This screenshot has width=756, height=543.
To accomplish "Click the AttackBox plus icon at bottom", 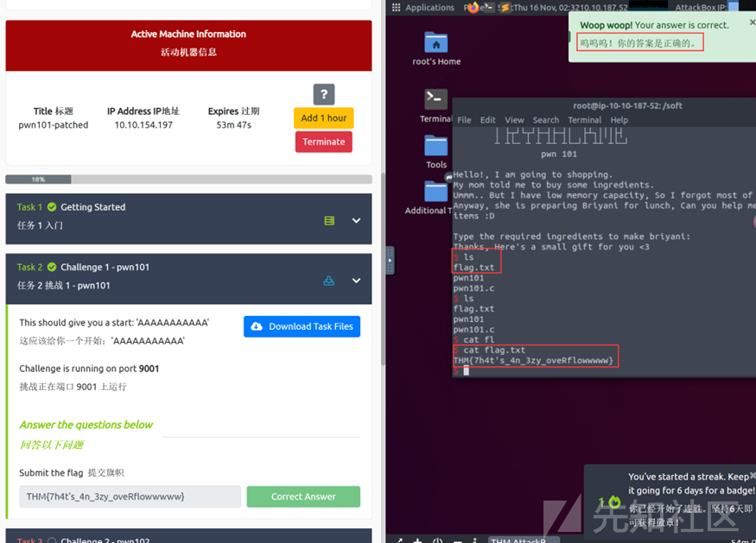I will 417,540.
